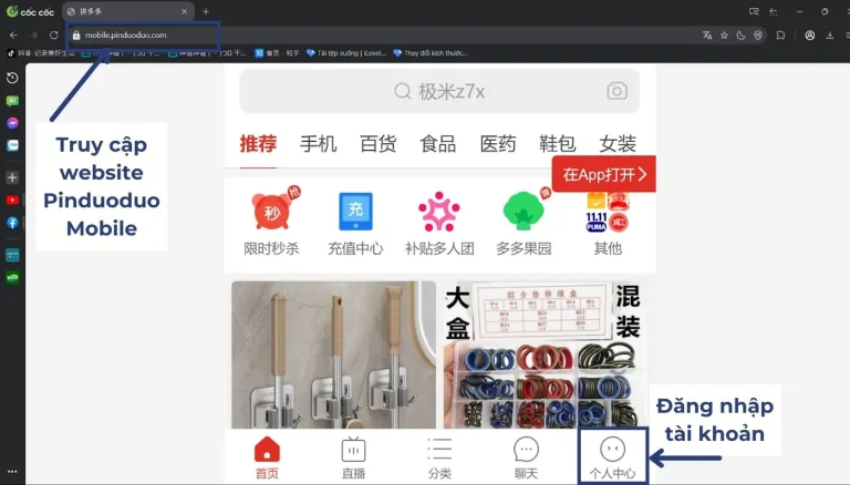Open 个人中心 personal center to log in
Viewport: 850px width, 485px height.
[613, 458]
